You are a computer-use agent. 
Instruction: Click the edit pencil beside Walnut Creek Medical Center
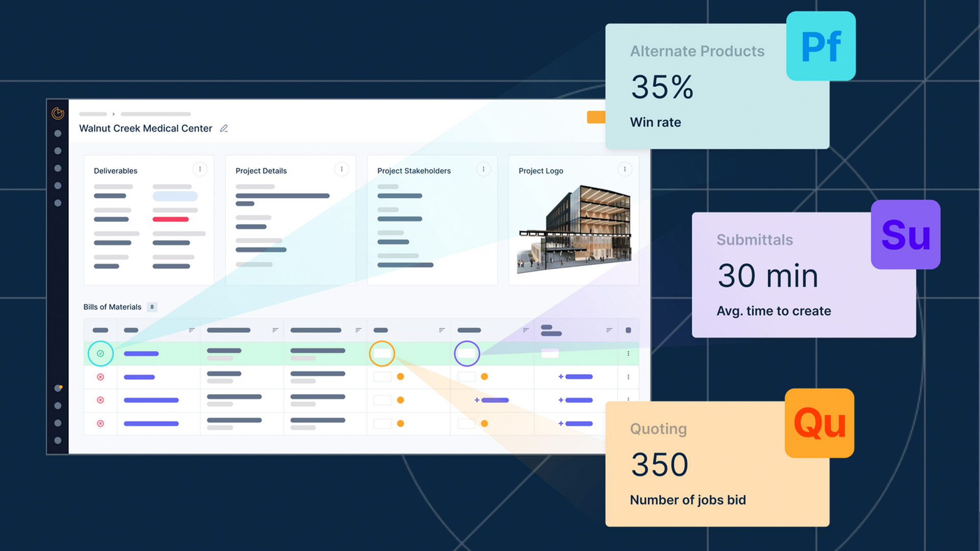224,129
